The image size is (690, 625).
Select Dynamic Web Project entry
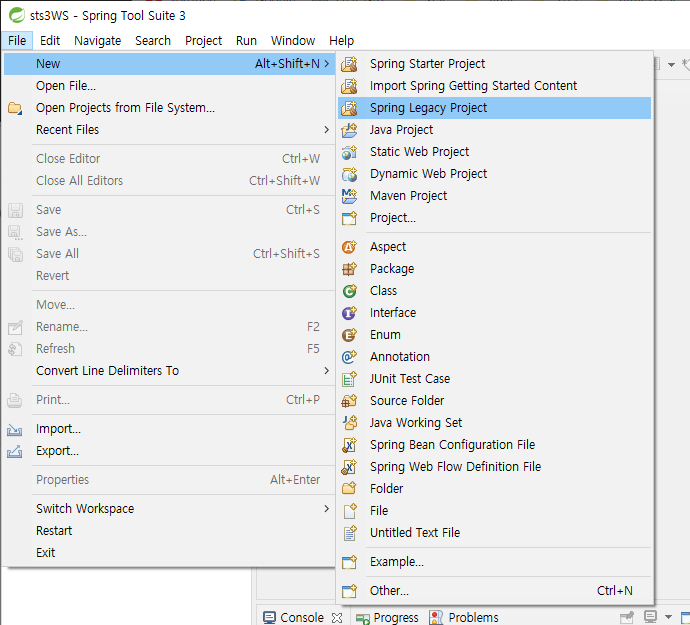pyautogui.click(x=495, y=174)
